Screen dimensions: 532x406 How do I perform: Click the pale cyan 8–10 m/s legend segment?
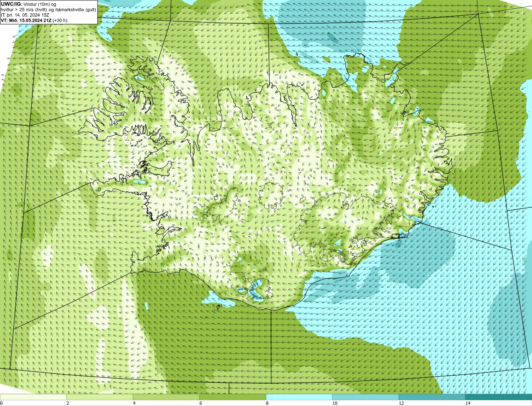[299, 397]
